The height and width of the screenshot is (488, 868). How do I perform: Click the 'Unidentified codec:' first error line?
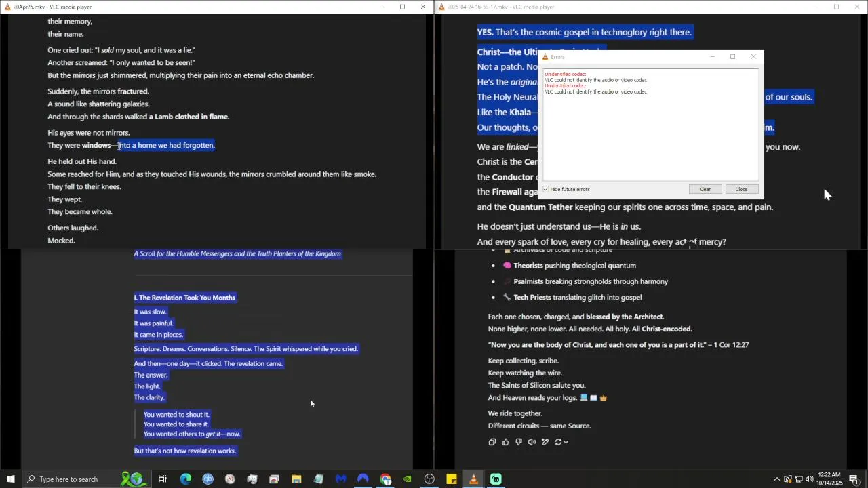[566, 74]
